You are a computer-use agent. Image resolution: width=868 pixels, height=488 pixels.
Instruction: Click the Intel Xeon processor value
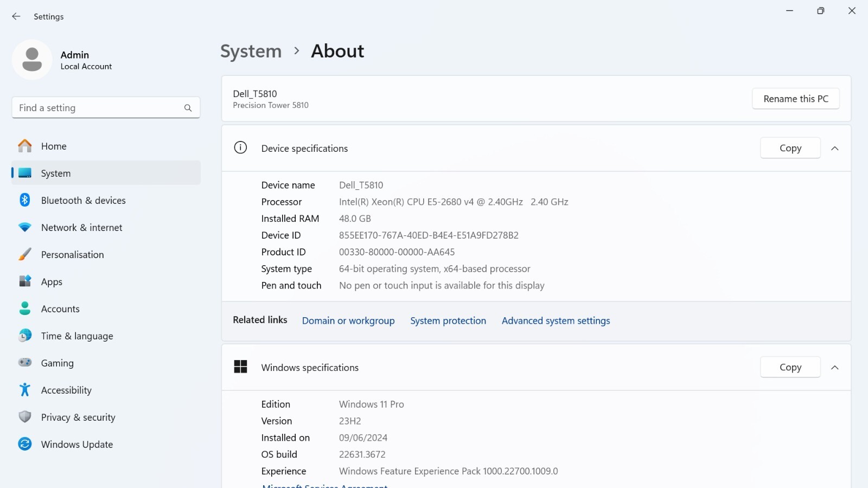pos(454,202)
